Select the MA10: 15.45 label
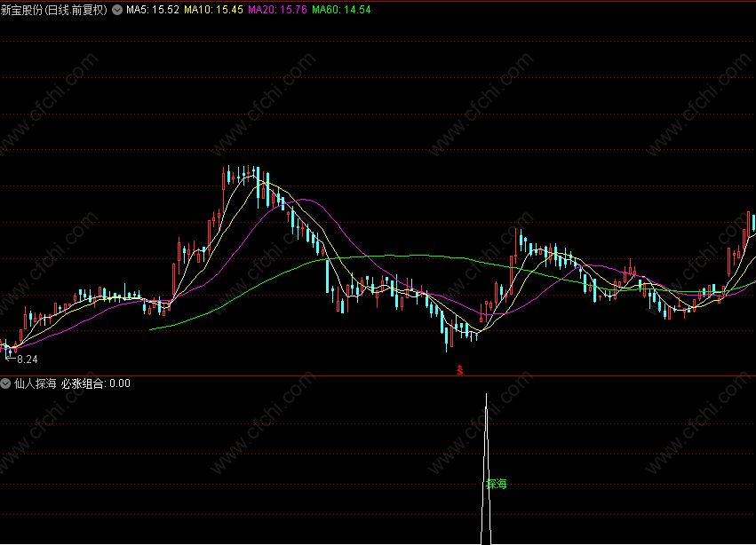The height and width of the screenshot is (545, 756). (213, 10)
